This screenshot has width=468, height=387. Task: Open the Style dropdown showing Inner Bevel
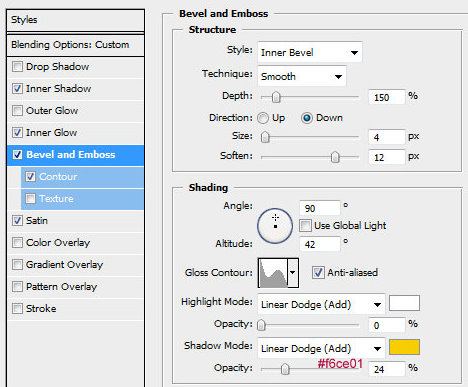pos(310,52)
